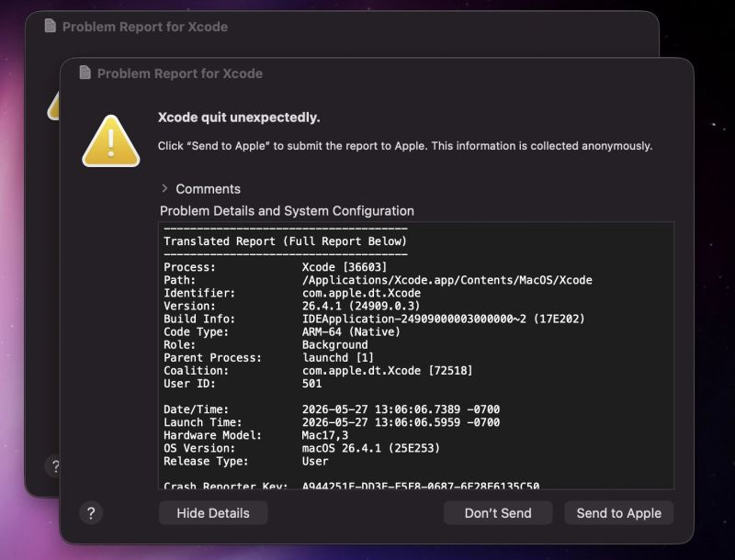Click the Launch Time value ending '06.5959 -0700'
This screenshot has width=735, height=560.
point(401,422)
